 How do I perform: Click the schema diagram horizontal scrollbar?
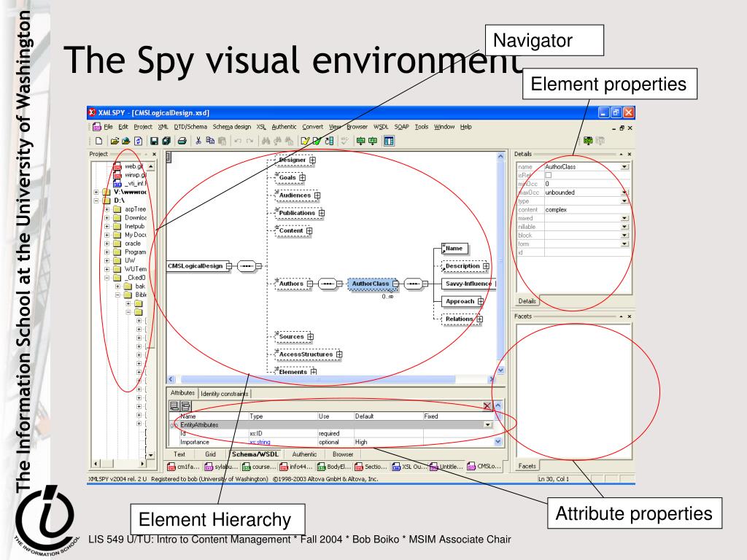click(331, 379)
